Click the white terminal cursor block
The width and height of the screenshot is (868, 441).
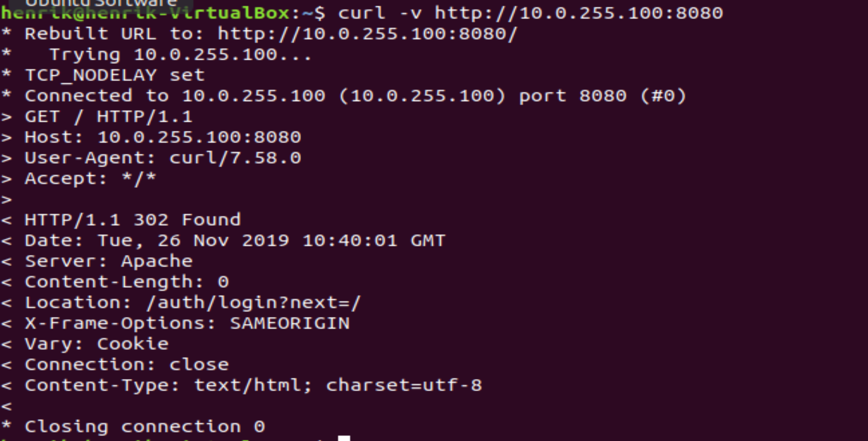pos(344,438)
